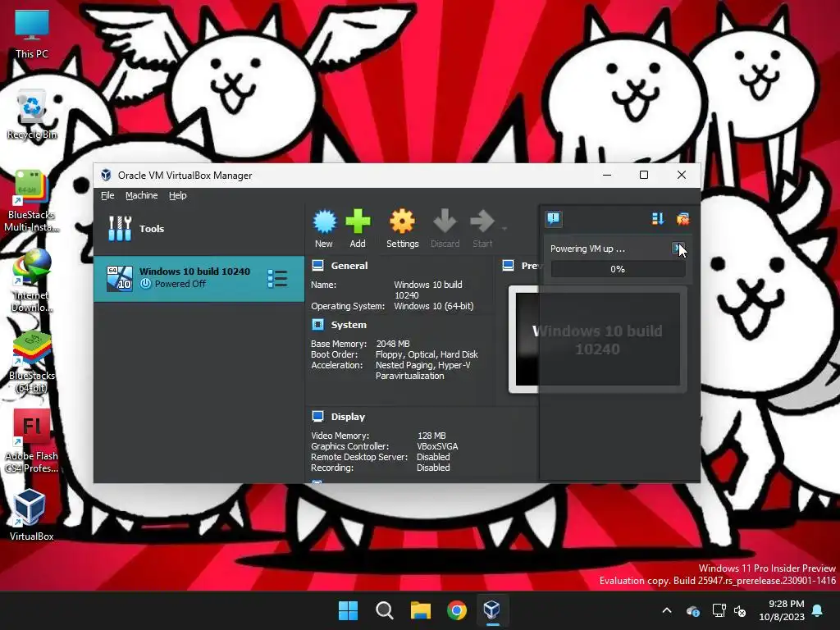Screen dimensions: 840x630
Task: Click the VirtualBox taskbar icon
Action: (492, 610)
